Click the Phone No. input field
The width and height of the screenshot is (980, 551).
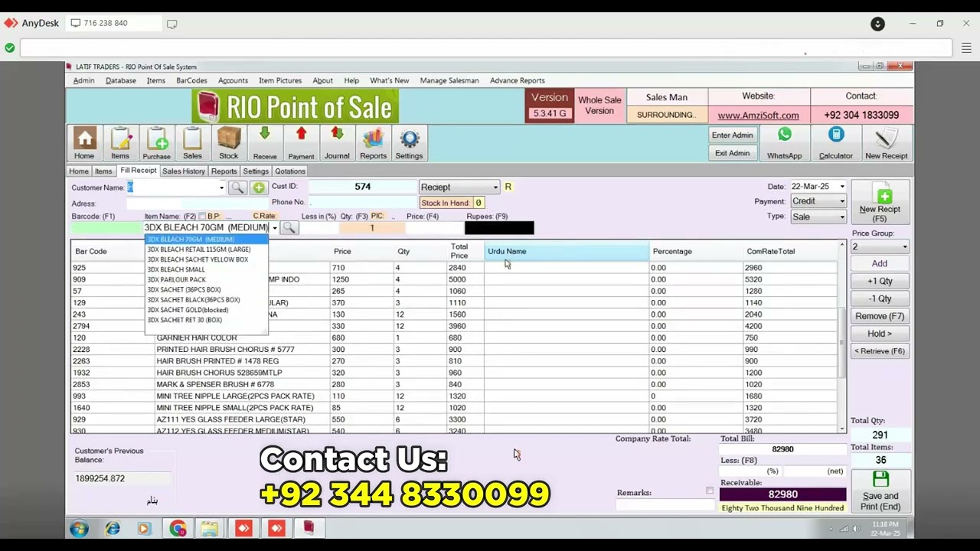tap(364, 202)
